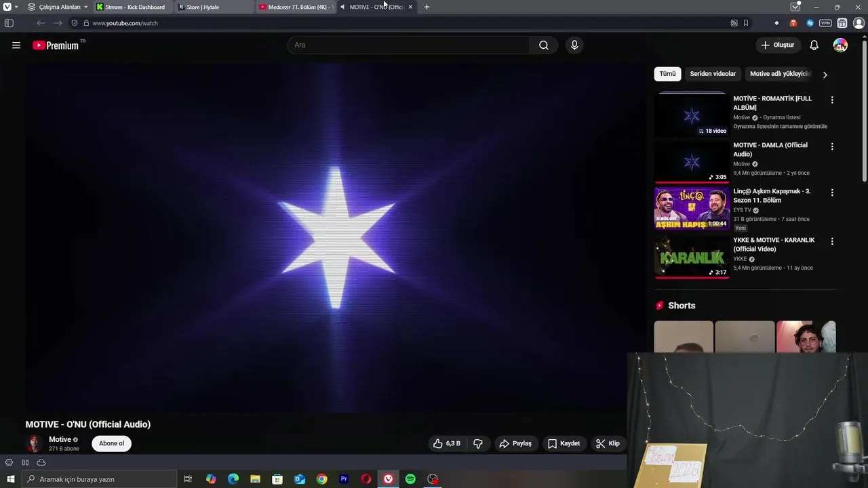Select the Seriden videolar chip
This screenshot has width=868, height=488.
click(713, 74)
